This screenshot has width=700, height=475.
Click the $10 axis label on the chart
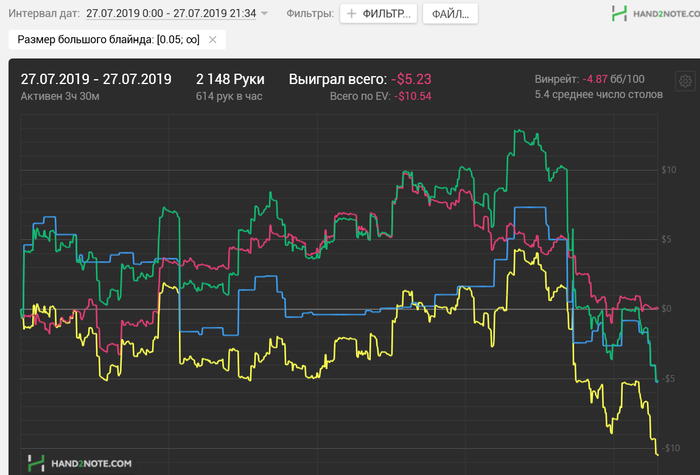coord(670,169)
